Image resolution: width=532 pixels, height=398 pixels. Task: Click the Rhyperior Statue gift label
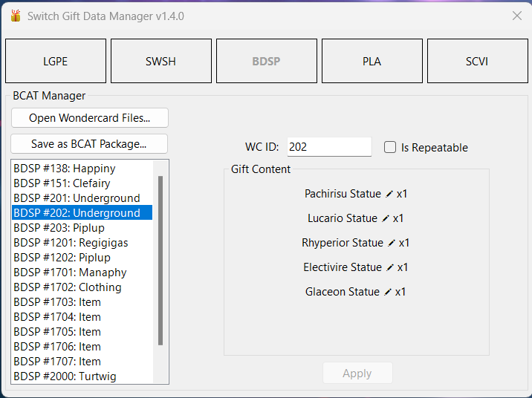[x=343, y=243]
